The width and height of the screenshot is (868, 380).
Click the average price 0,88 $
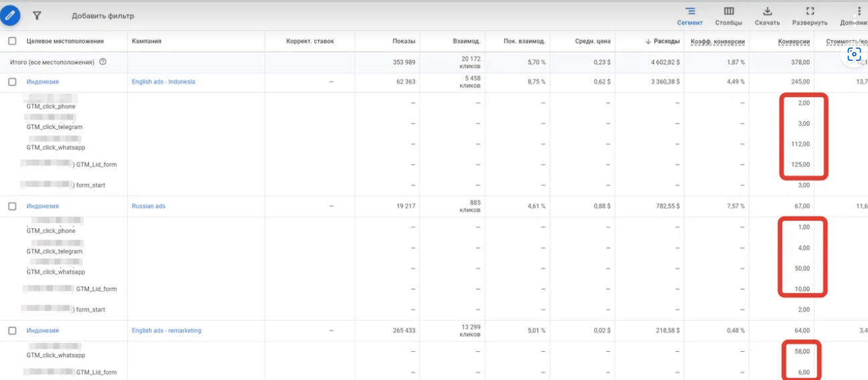(602, 206)
